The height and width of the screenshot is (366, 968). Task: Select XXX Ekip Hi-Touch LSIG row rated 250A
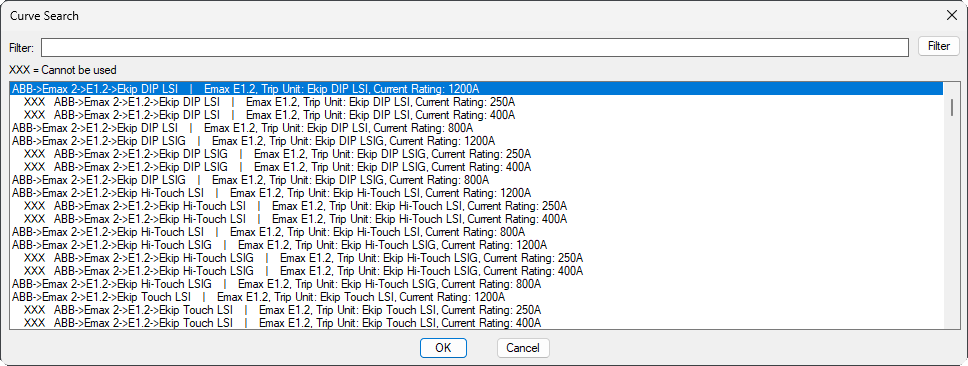477,257
